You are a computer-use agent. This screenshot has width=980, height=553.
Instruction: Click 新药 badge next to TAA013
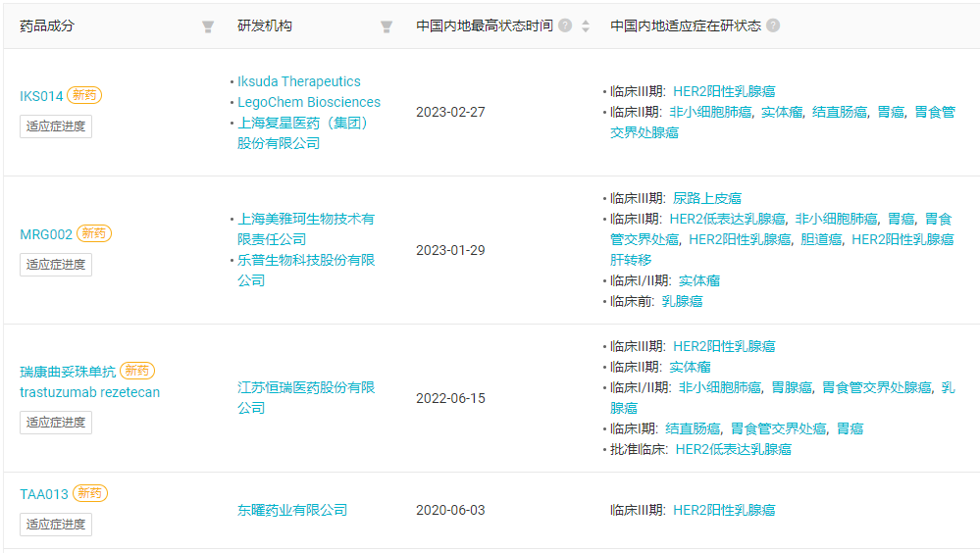tap(90, 493)
